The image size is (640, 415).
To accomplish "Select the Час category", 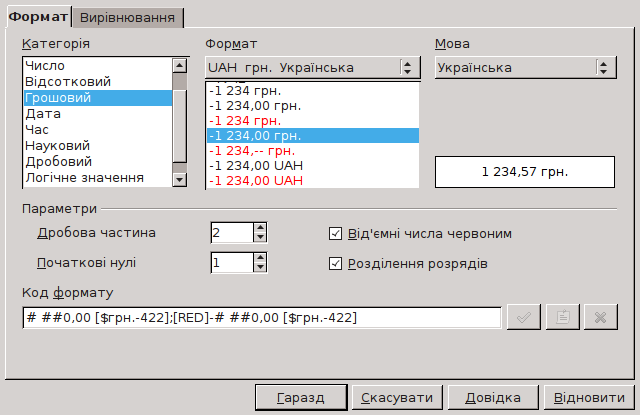I will [98, 130].
